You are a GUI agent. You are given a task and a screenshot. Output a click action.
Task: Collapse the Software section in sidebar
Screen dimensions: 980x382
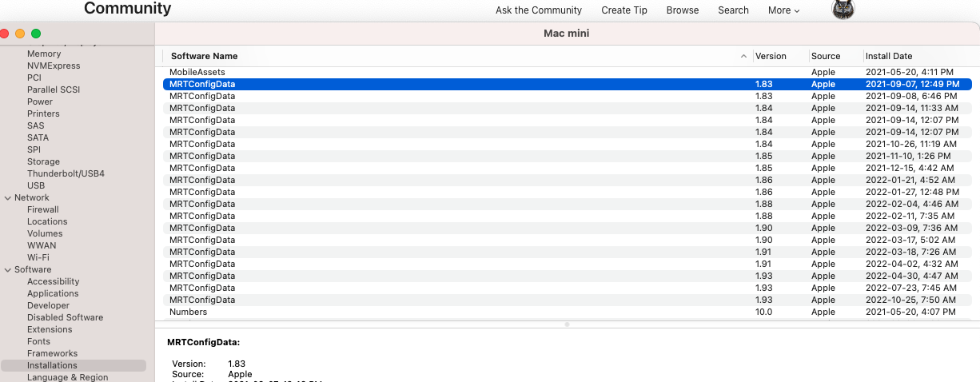(8, 269)
